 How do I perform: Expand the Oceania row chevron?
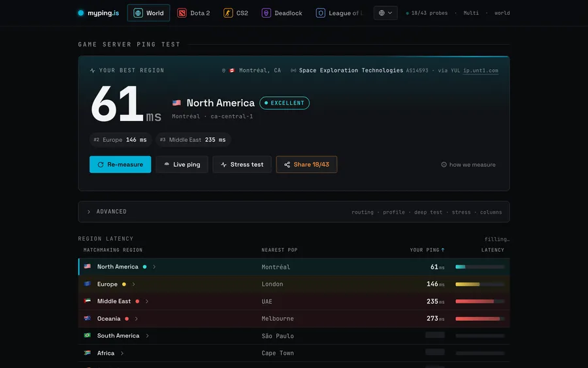pyautogui.click(x=136, y=319)
